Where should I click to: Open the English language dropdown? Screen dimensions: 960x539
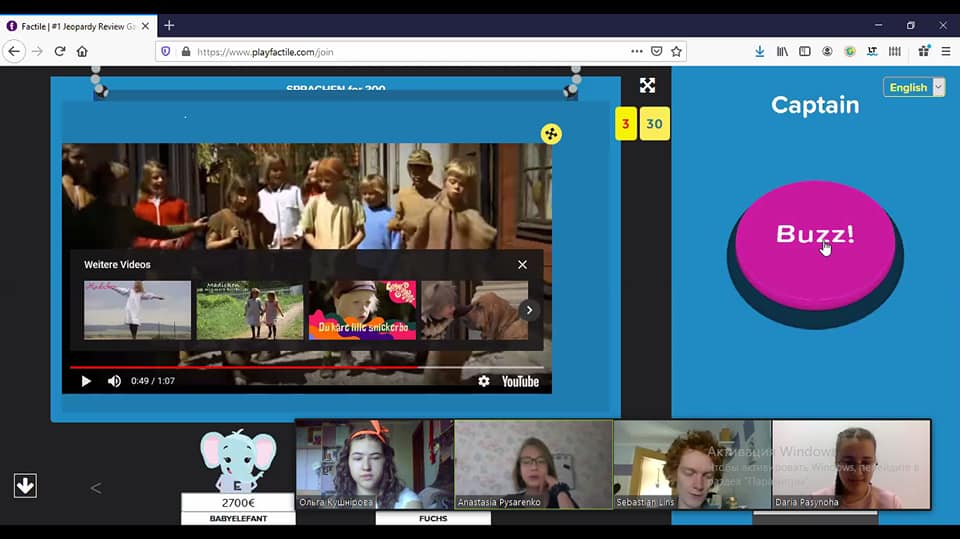click(x=914, y=88)
